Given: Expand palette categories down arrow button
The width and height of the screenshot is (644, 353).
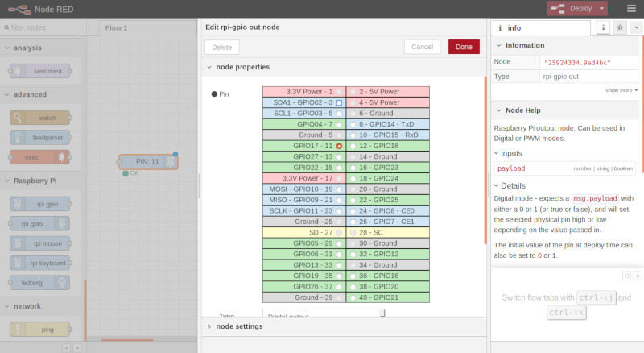Looking at the screenshot, I should tap(77, 348).
